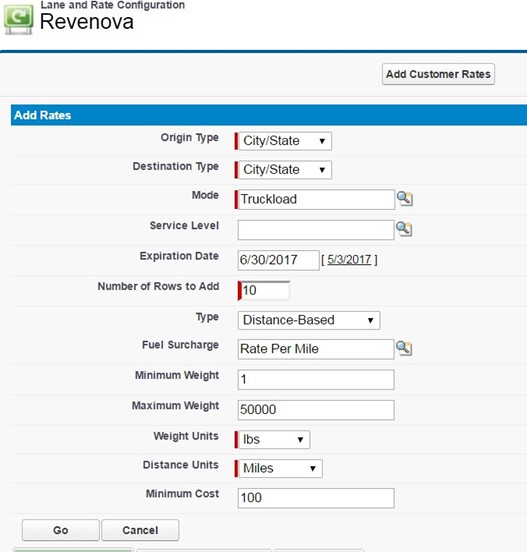The height and width of the screenshot is (552, 527).
Task: Open the Service Level lookup icon
Action: click(404, 229)
